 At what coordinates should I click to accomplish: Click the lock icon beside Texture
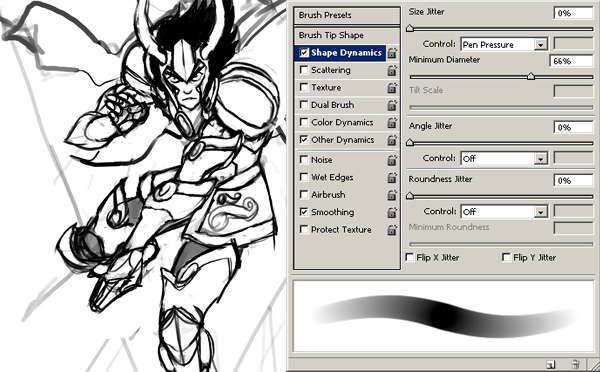click(x=392, y=88)
